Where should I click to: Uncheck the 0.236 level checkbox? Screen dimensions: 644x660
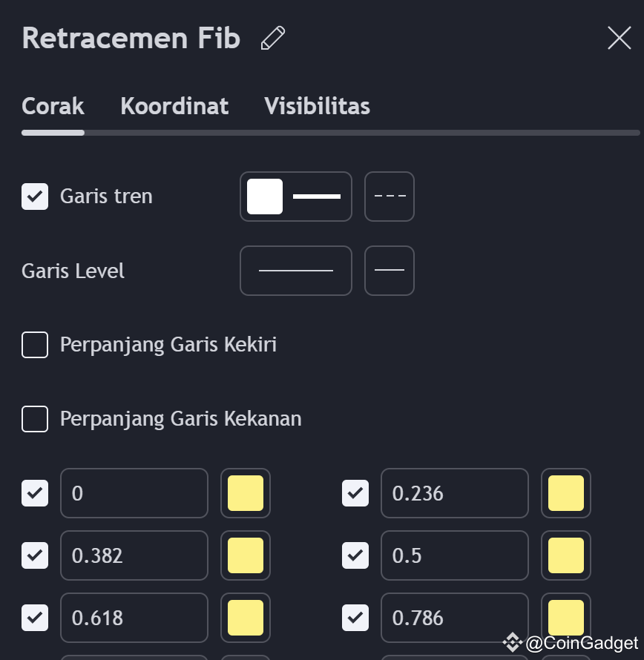(355, 493)
